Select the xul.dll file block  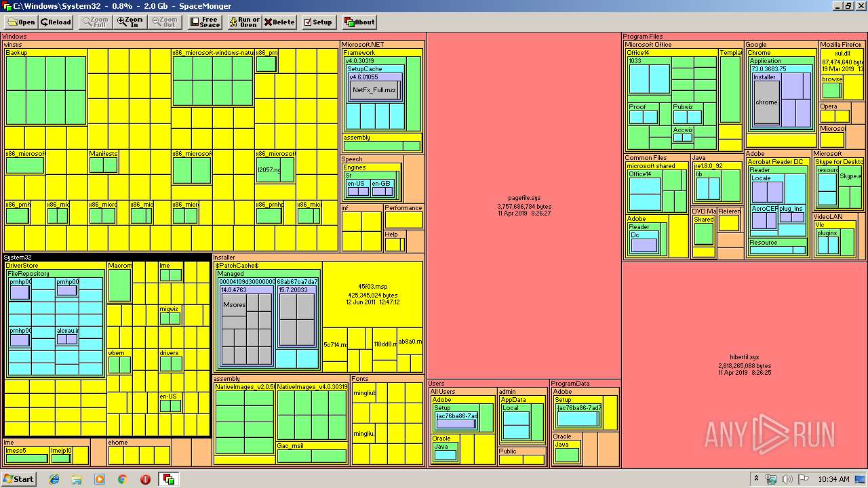click(x=843, y=61)
